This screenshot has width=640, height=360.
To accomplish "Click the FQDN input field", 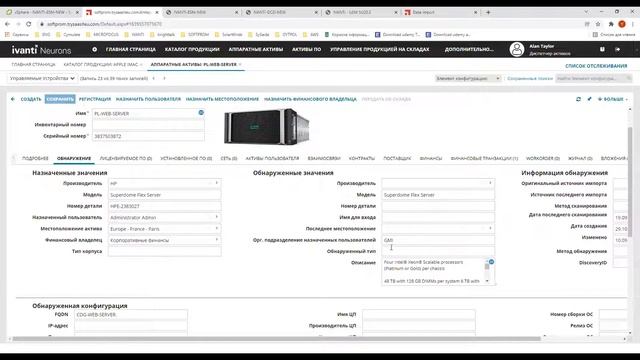I will click(x=131, y=315).
